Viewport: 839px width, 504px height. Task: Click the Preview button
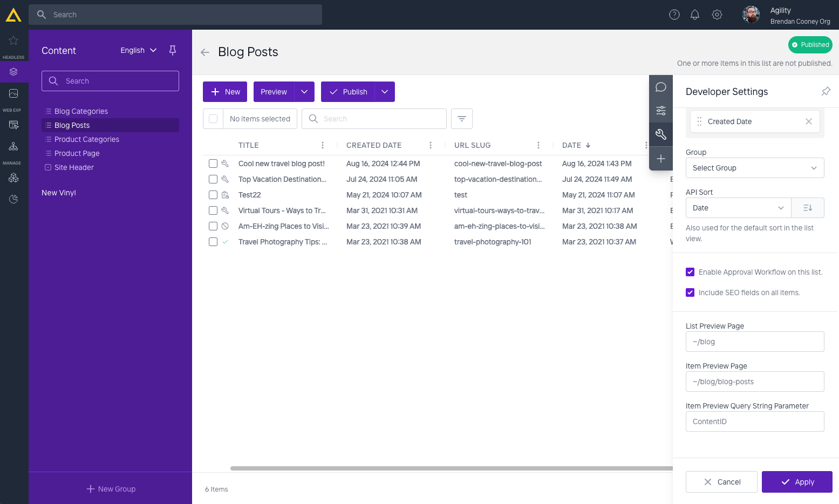(x=274, y=92)
